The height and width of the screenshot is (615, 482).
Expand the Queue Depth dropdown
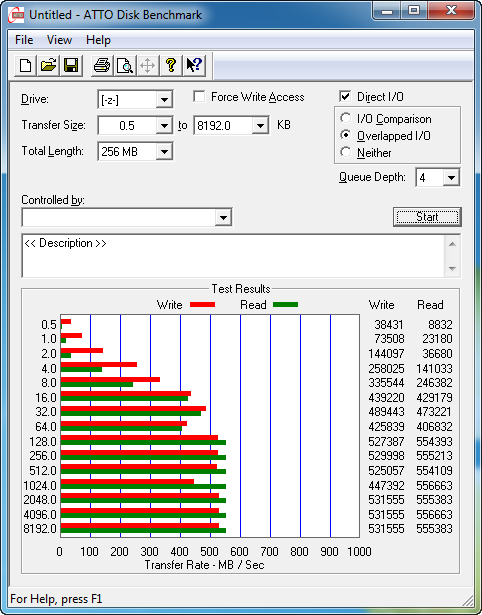pos(451,178)
